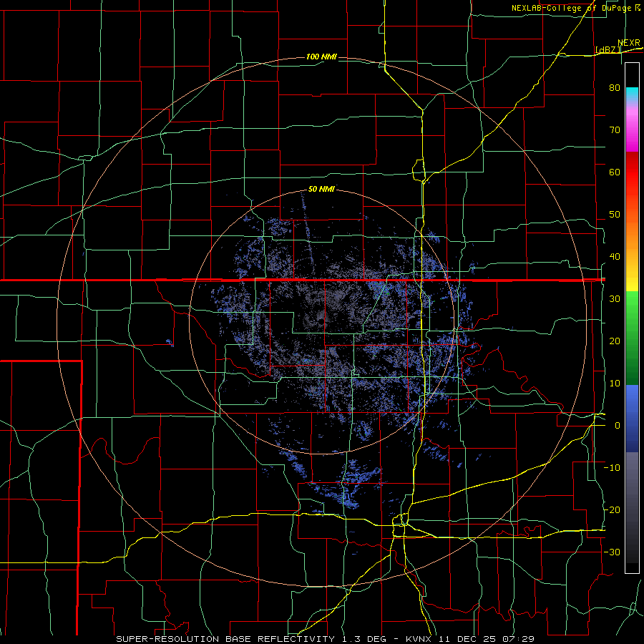The image size is (644, 644).
Task: Click the KVNX station identifier in the caption
Action: [x=419, y=639]
